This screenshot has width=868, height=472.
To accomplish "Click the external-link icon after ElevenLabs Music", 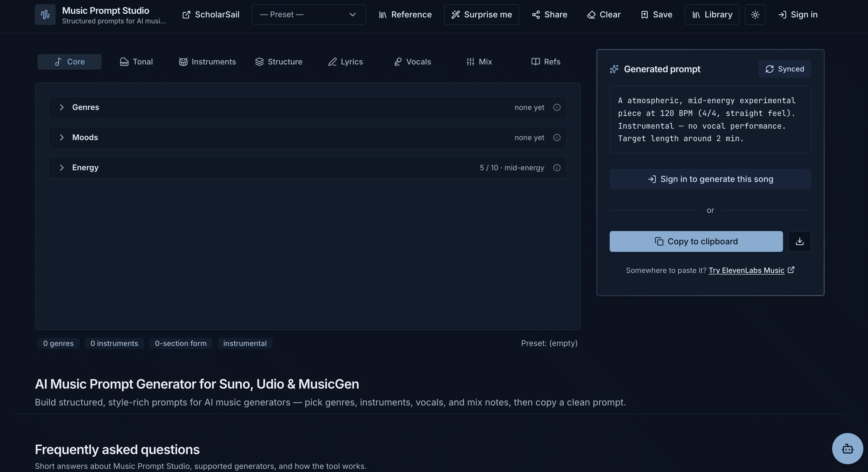I will [791, 270].
